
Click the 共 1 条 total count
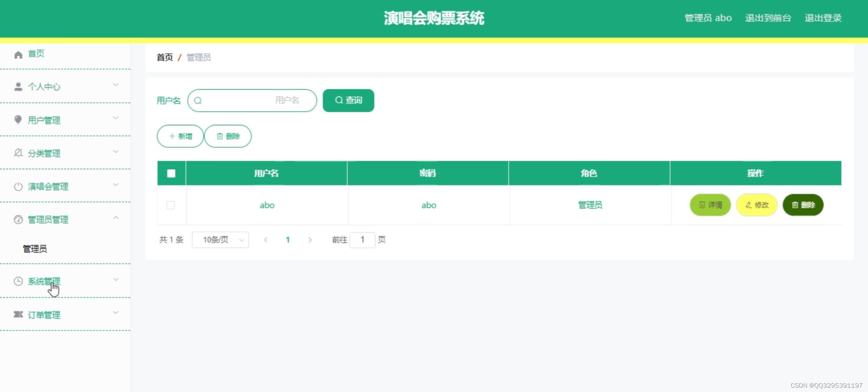171,240
